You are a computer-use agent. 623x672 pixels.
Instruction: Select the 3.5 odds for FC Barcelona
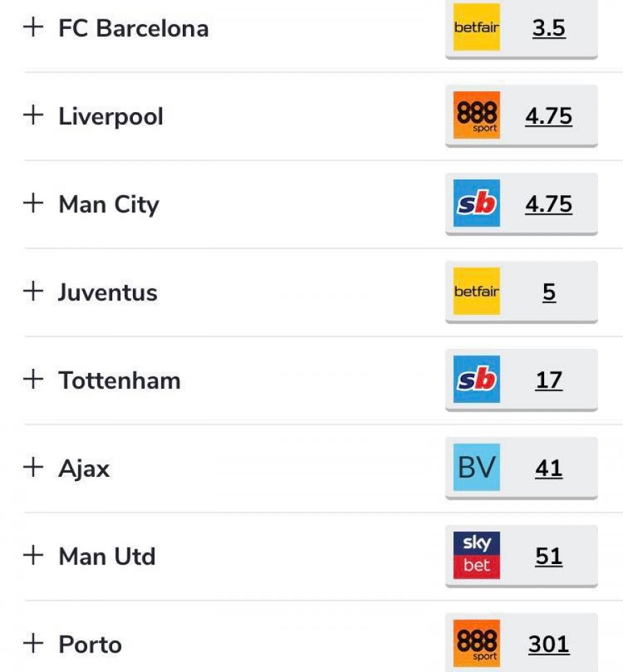pyautogui.click(x=548, y=28)
